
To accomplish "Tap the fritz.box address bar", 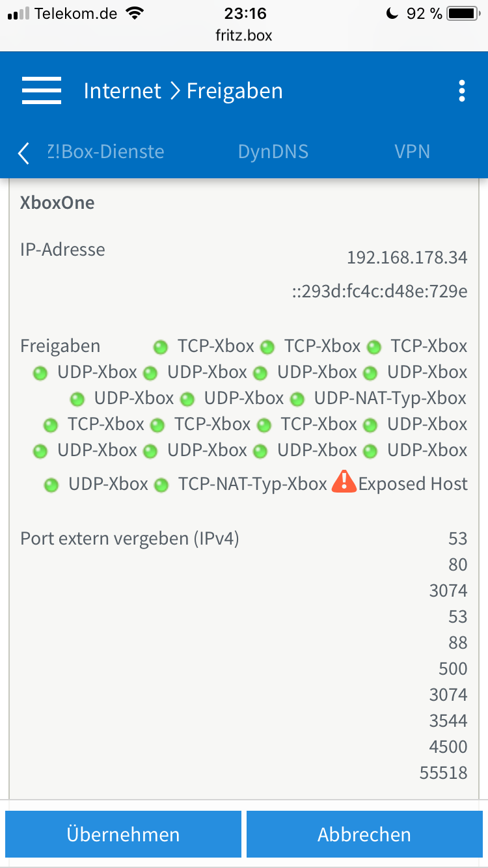I will (x=244, y=35).
